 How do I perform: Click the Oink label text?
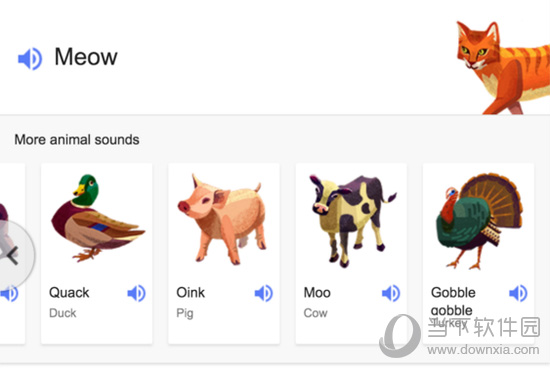[x=190, y=293]
